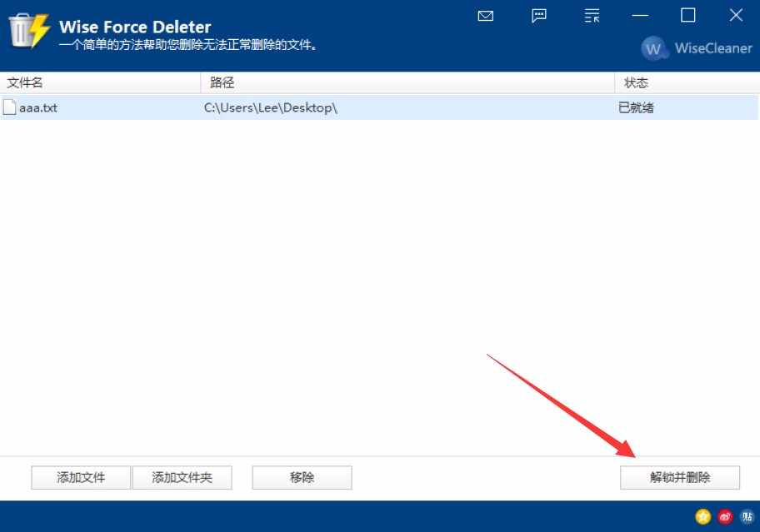The height and width of the screenshot is (532, 760).
Task: Click the 解锁并删除 button
Action: (x=680, y=478)
